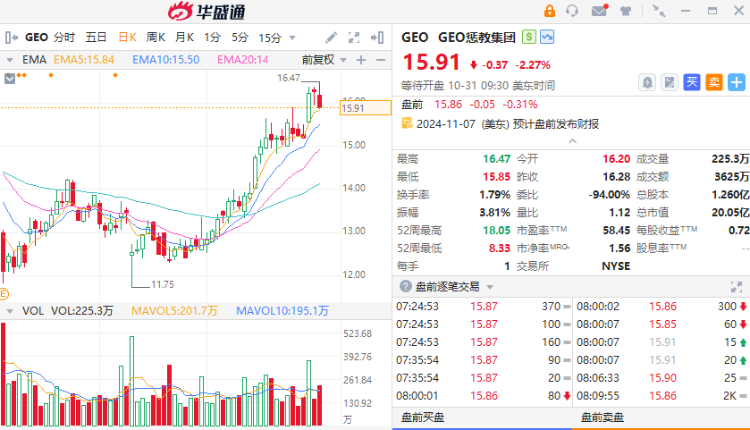Open the 盘前逐笔交易 dropdown arrow
Screen dimensions: 750x430
[490, 287]
